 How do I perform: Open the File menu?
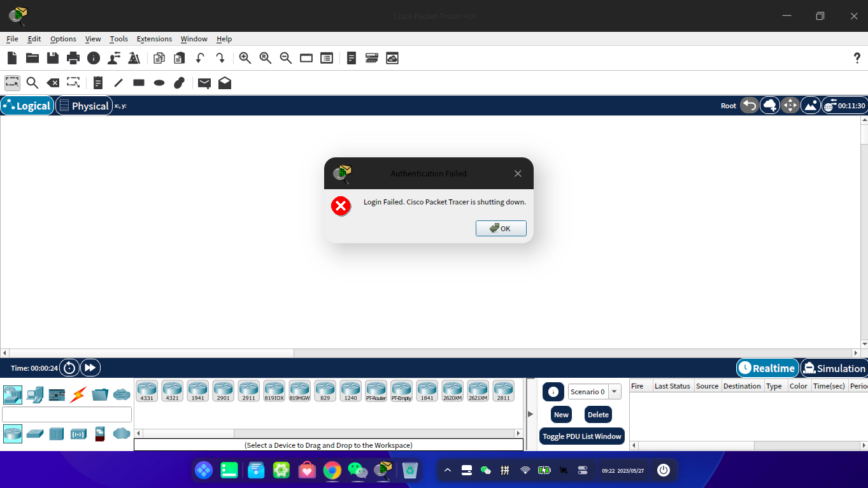point(12,39)
